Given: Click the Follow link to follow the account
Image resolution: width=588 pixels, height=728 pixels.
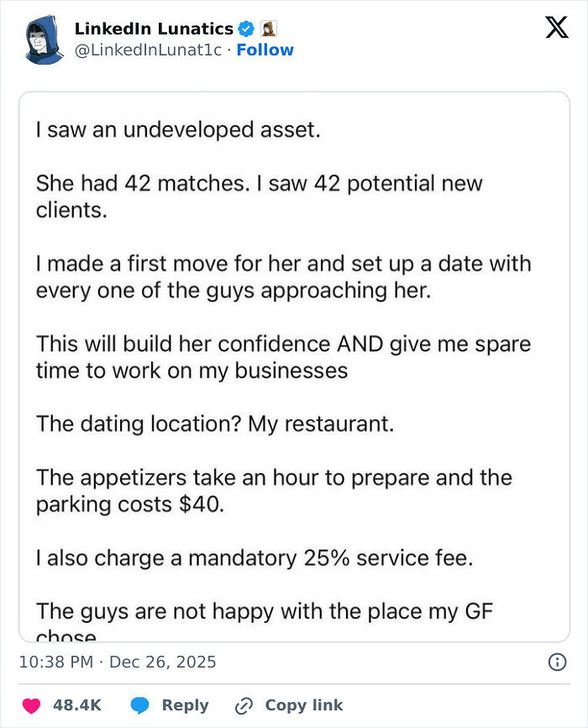Looking at the screenshot, I should pos(266,50).
